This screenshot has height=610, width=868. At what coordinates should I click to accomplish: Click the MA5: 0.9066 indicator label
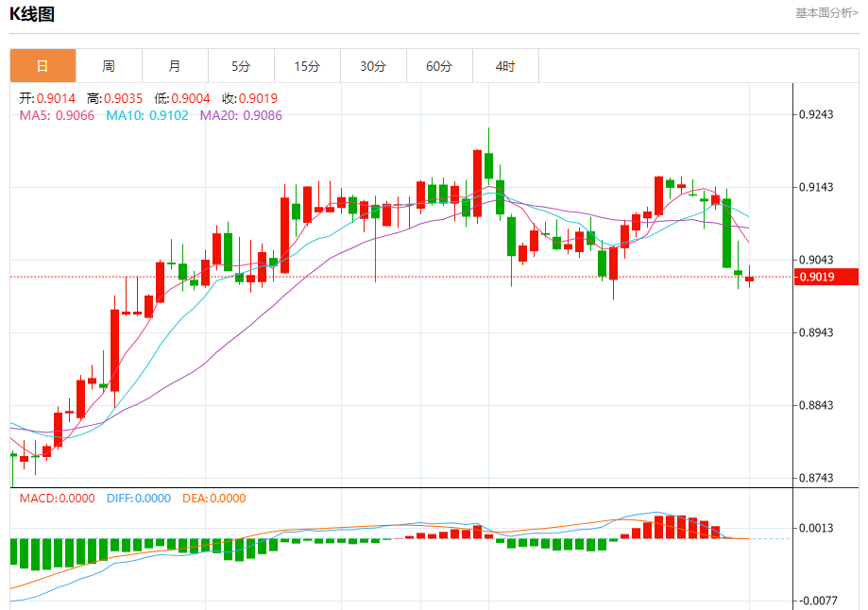coord(57,116)
